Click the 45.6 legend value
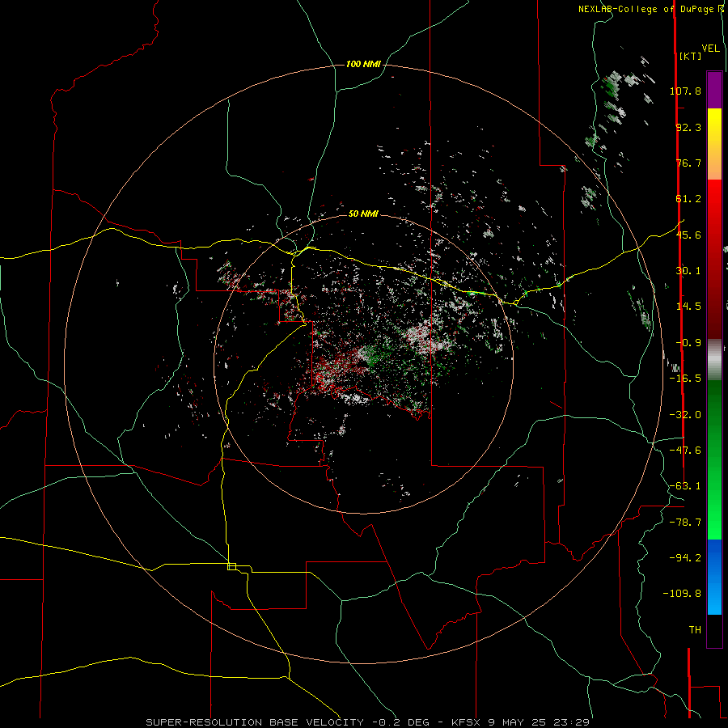The height and width of the screenshot is (728, 728). point(688,235)
